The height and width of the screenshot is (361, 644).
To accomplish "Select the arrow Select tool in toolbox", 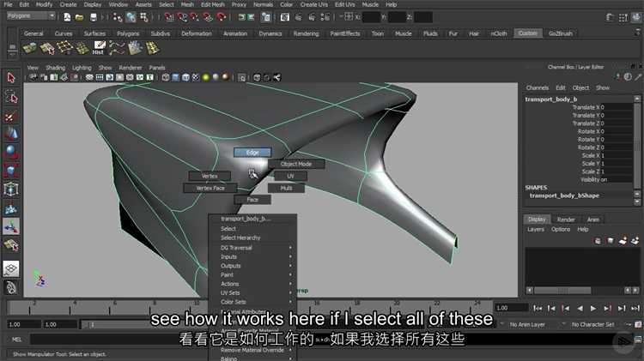I will click(x=11, y=77).
